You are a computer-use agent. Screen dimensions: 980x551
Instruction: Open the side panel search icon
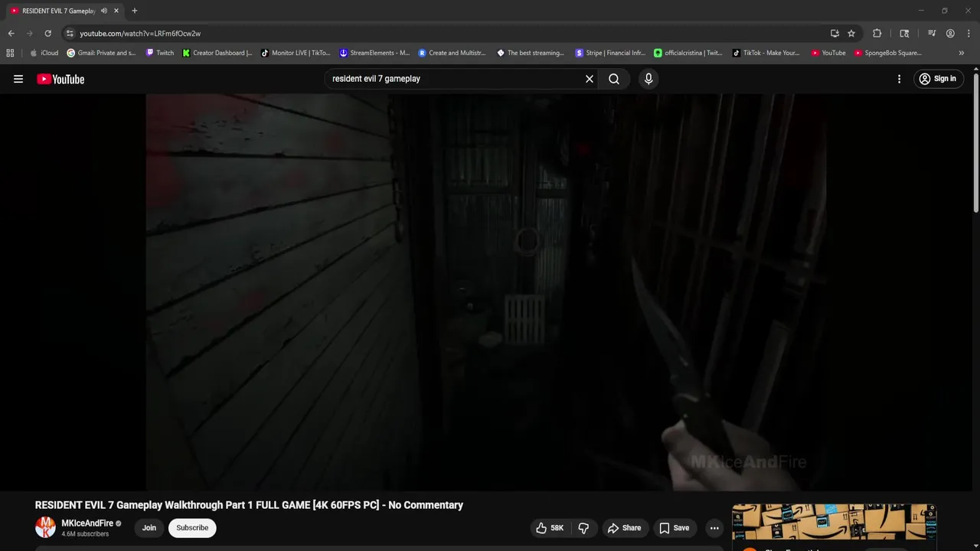[904, 34]
